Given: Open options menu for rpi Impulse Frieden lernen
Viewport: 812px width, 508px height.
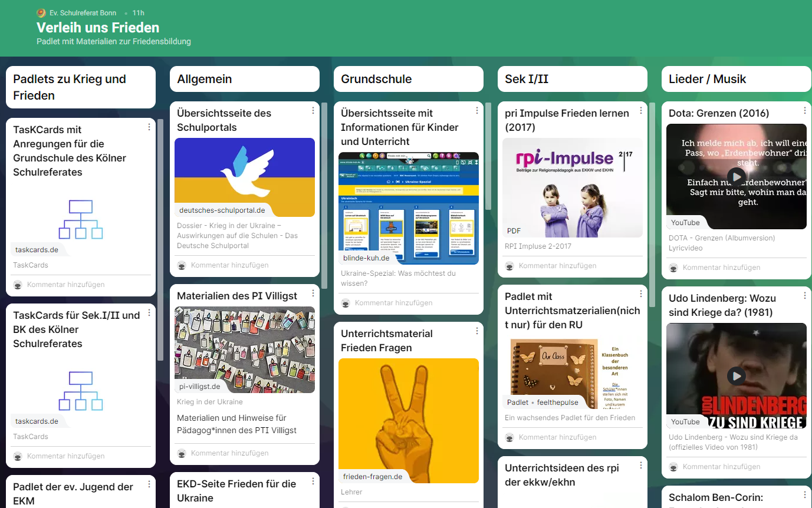Looking at the screenshot, I should coord(641,110).
